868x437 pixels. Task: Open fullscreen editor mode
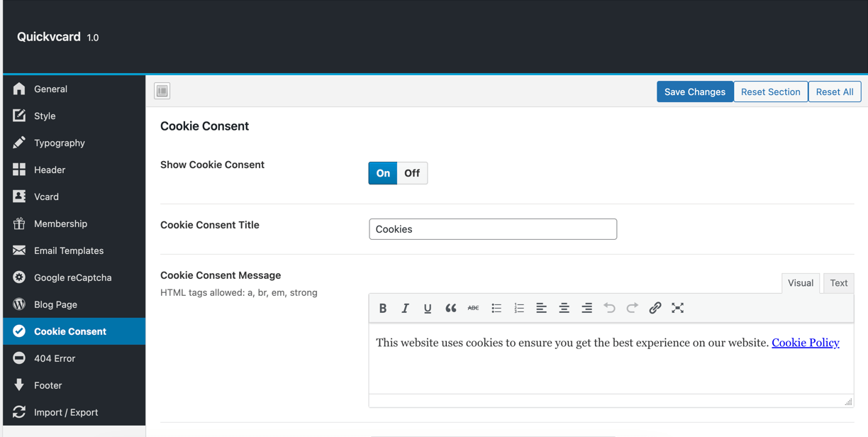677,308
